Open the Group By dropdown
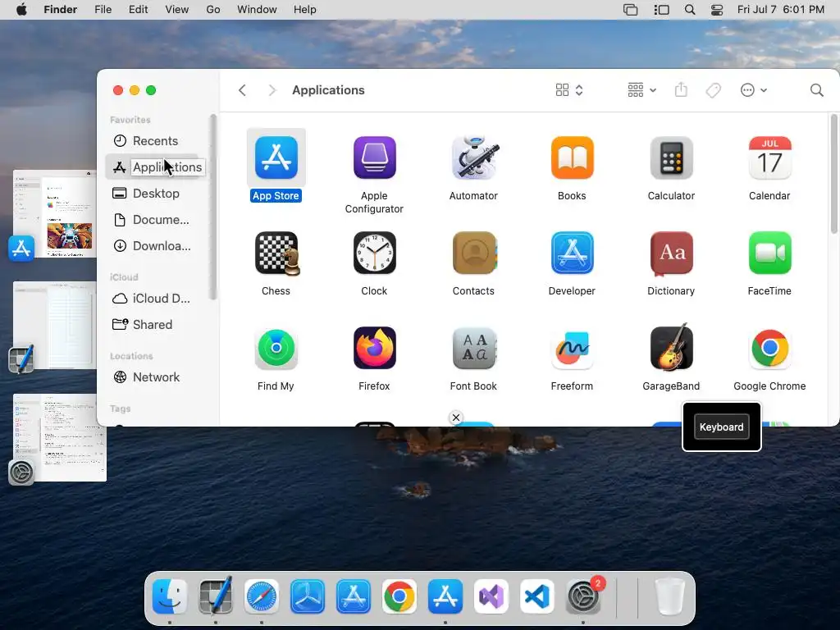Image resolution: width=840 pixels, height=630 pixels. coord(641,90)
